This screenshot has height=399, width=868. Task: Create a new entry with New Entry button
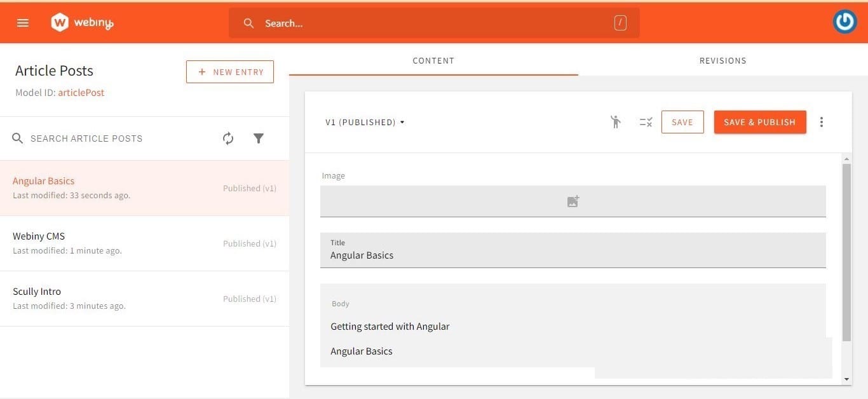[229, 72]
